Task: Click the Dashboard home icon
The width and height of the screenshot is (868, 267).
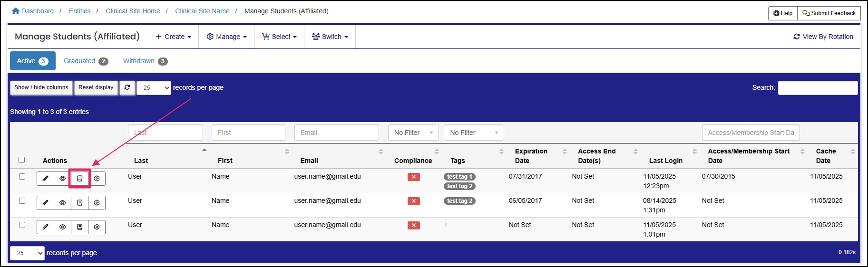Action: point(16,11)
